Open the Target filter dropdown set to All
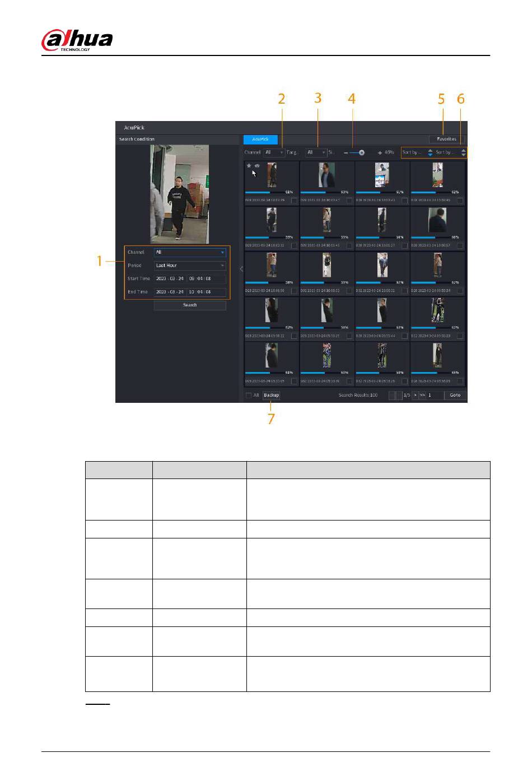Screen dimensions: 532x762 pyautogui.click(x=316, y=152)
